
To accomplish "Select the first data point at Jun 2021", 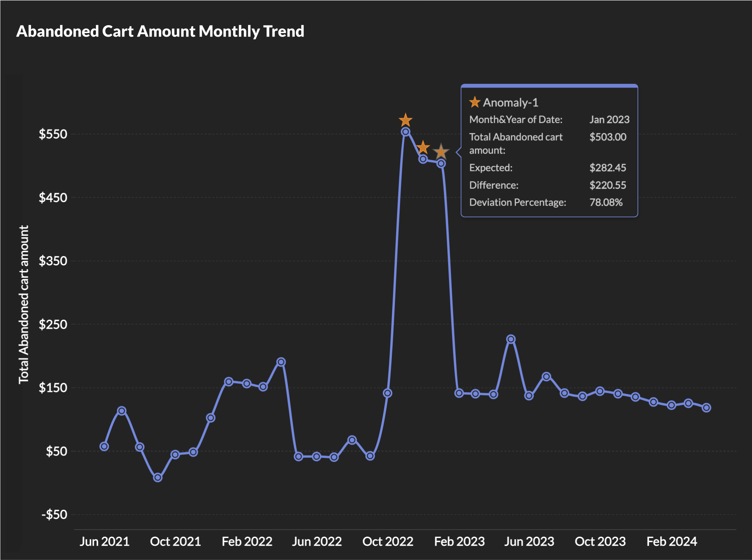I will click(x=104, y=447).
